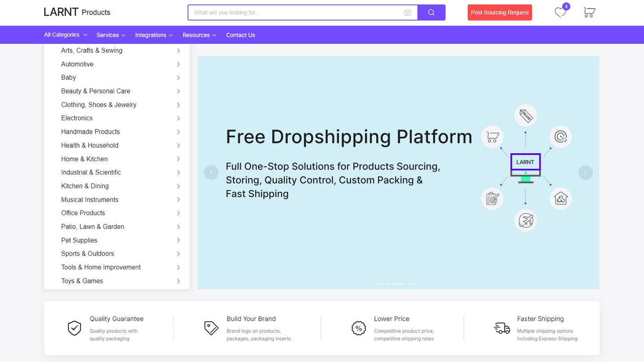Screen dimensions: 644x362
Task: Open the Integrations menu
Action: [x=153, y=35]
